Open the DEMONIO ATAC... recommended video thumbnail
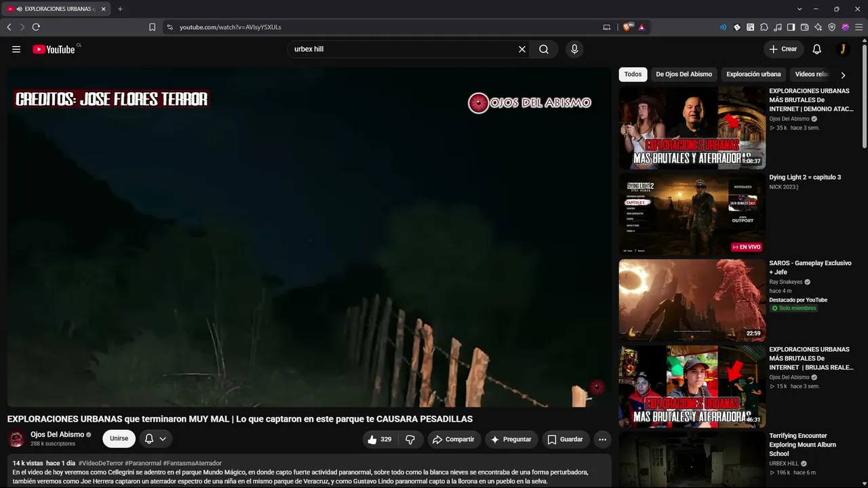The width and height of the screenshot is (868, 488). click(x=692, y=127)
